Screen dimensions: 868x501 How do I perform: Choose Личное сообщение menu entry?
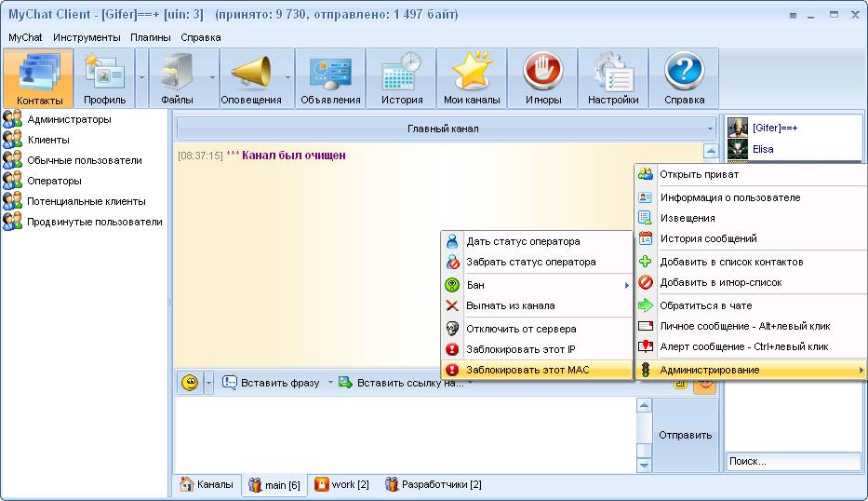(x=751, y=326)
